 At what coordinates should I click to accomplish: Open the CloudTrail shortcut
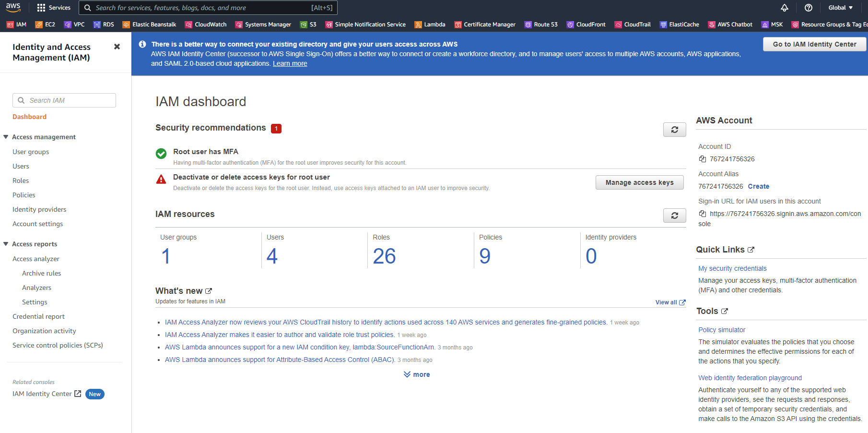633,24
